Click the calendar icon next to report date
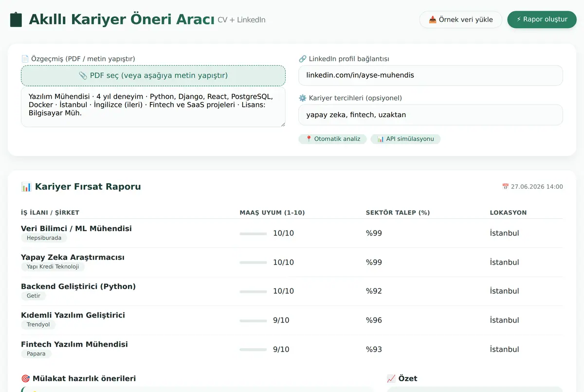This screenshot has height=392, width=584. [505, 187]
